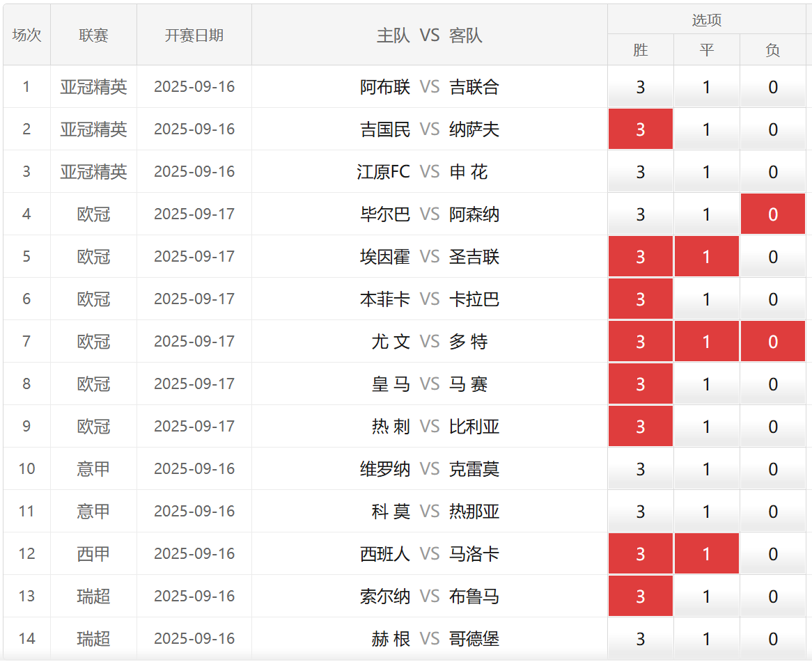Pick loss (0) for 江原FC vs 申花

(x=773, y=172)
